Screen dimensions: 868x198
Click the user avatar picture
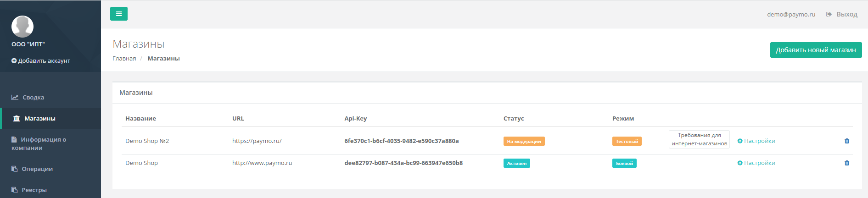(22, 27)
